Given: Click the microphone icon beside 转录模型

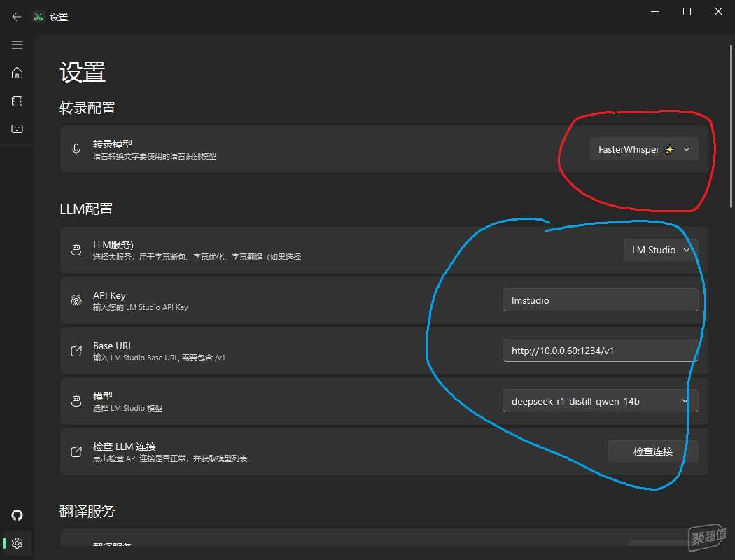Looking at the screenshot, I should [76, 149].
